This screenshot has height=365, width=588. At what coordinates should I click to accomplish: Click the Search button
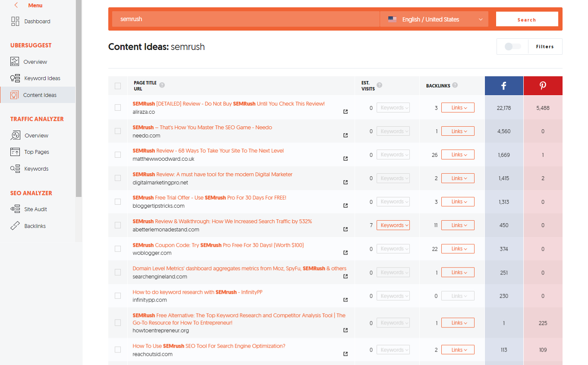(527, 19)
